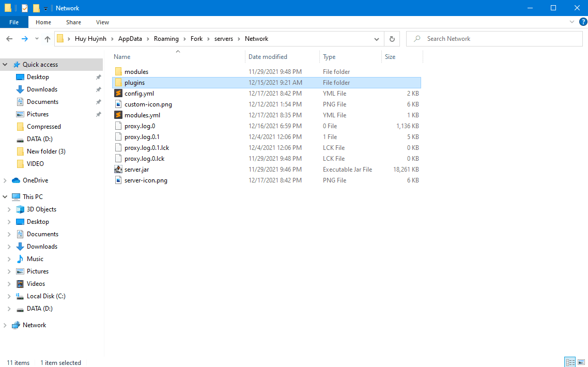Viewport: 588px width, 367px height.
Task: Select Local Disk (C:) in navigation pane
Action: tap(46, 296)
